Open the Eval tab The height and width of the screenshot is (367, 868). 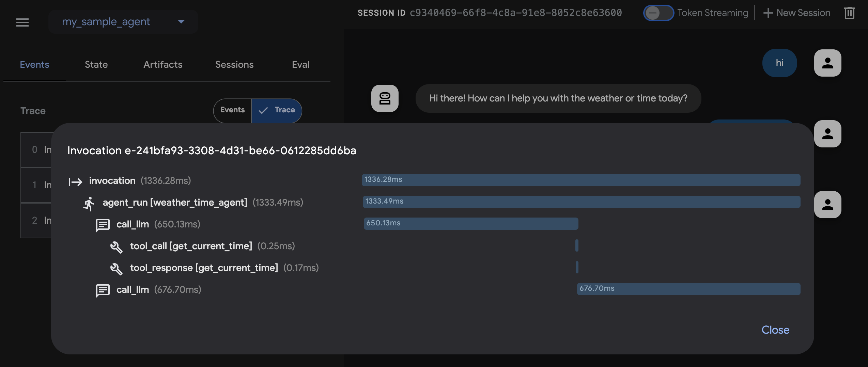[300, 64]
